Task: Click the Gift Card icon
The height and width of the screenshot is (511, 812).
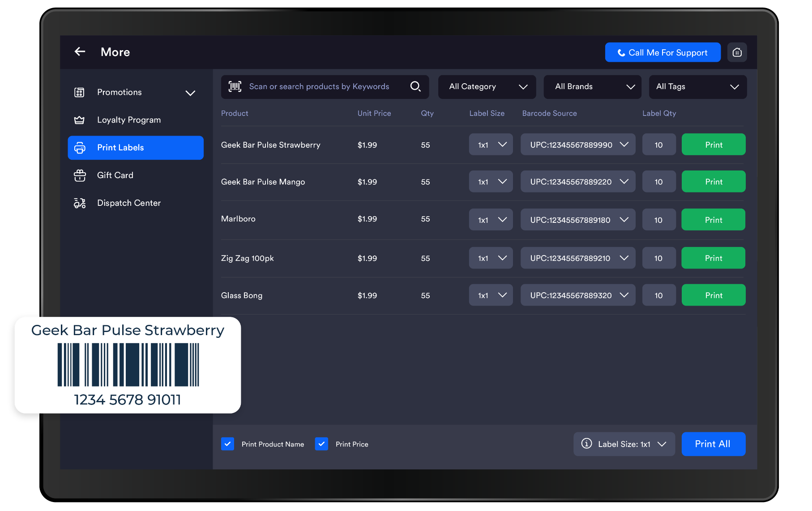Action: click(80, 175)
